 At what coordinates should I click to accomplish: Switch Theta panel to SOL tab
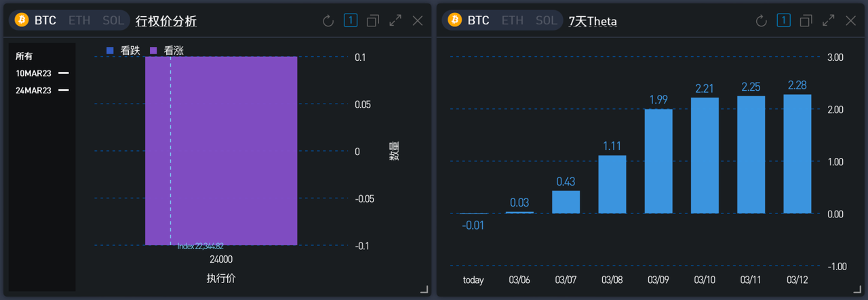[x=546, y=20]
